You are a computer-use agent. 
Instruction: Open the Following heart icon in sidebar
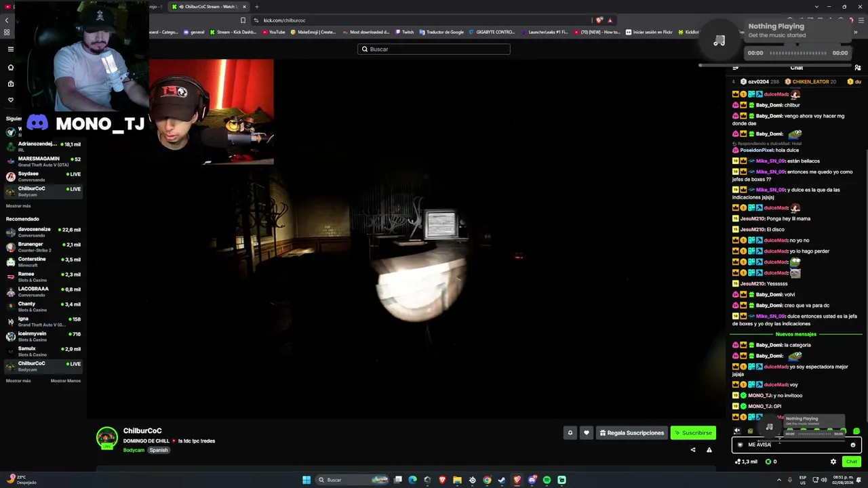(x=10, y=100)
